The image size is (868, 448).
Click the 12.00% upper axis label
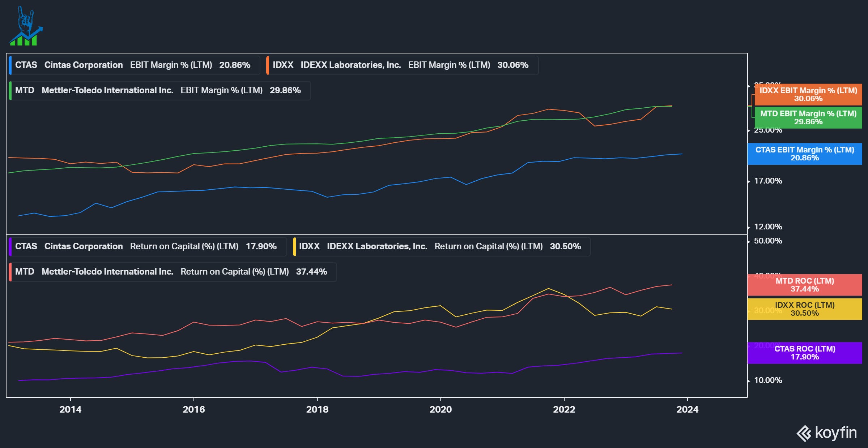pyautogui.click(x=768, y=227)
